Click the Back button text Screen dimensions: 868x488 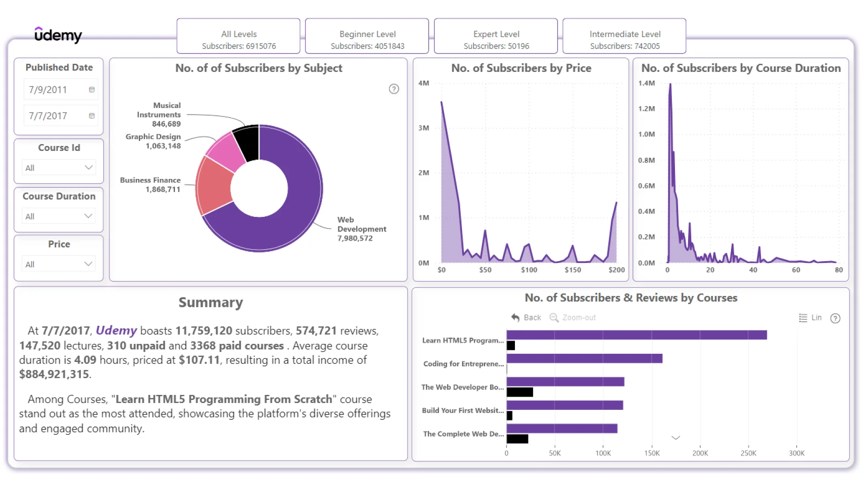coord(532,318)
